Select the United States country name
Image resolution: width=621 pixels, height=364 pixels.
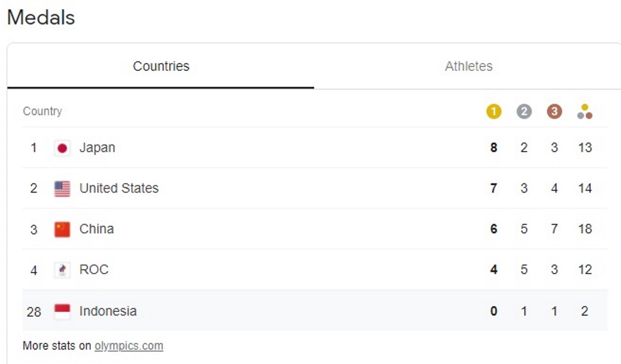pyautogui.click(x=119, y=188)
